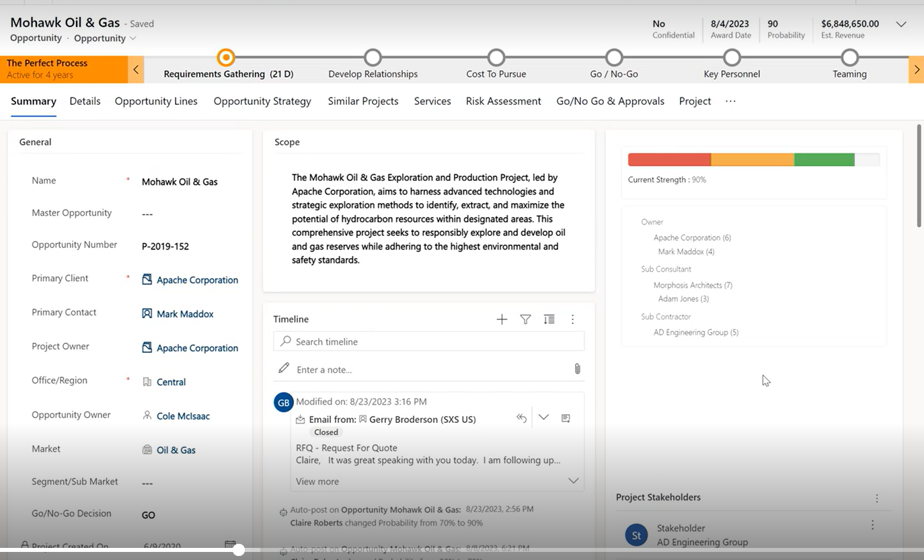
Task: Open the Opportunity Lines tab
Action: click(156, 101)
